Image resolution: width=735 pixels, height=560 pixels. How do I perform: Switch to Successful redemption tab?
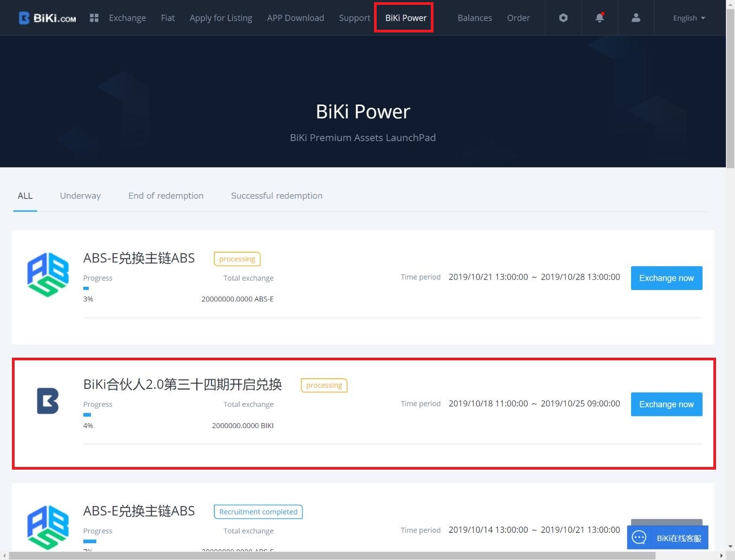[277, 196]
